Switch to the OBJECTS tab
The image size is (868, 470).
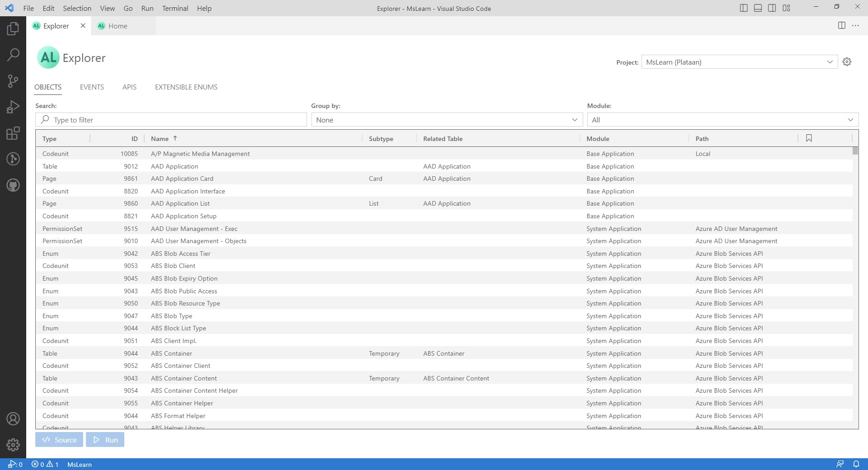pos(48,87)
